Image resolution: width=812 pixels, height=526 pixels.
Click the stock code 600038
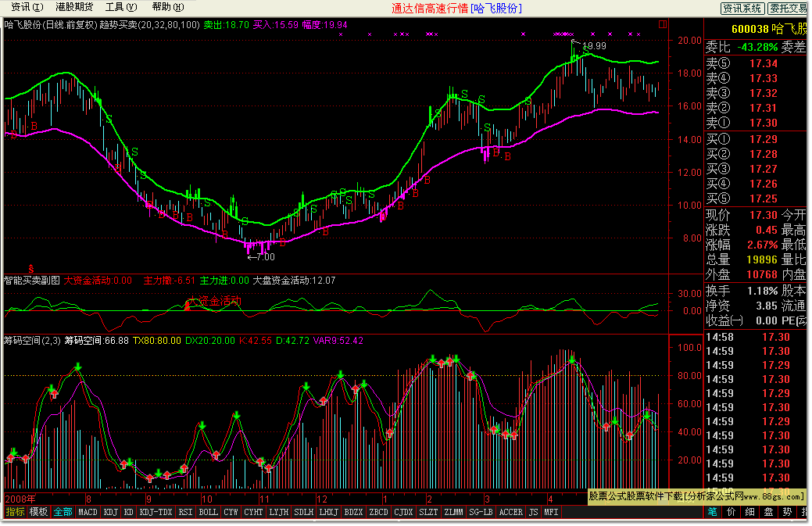pos(749,30)
